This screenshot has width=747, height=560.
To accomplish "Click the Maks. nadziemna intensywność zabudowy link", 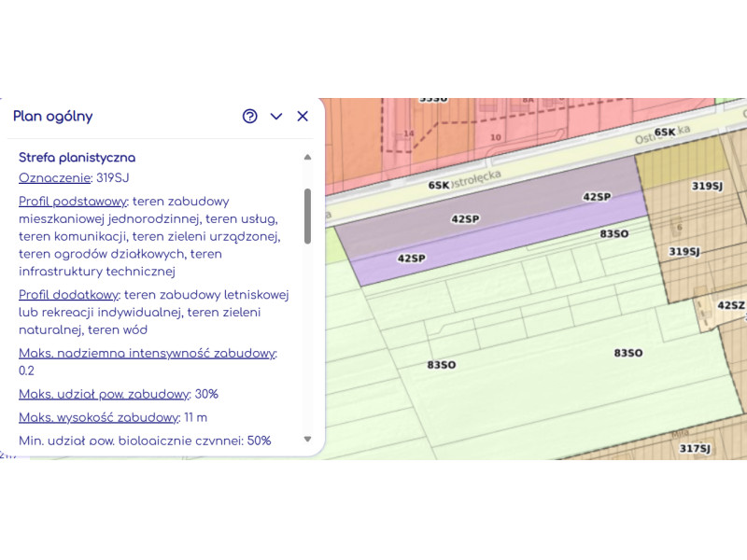I will click(148, 354).
